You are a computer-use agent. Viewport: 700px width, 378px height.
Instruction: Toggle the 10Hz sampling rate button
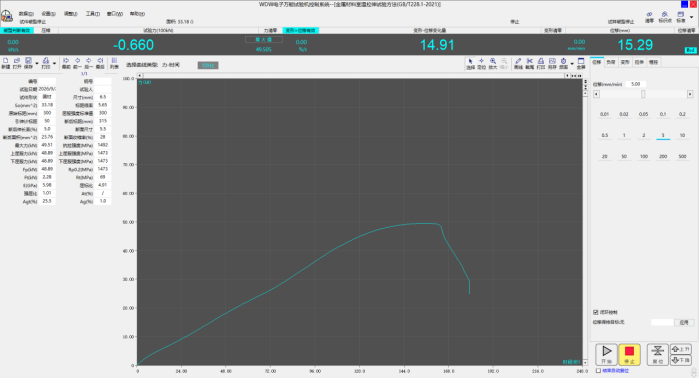[x=208, y=65]
